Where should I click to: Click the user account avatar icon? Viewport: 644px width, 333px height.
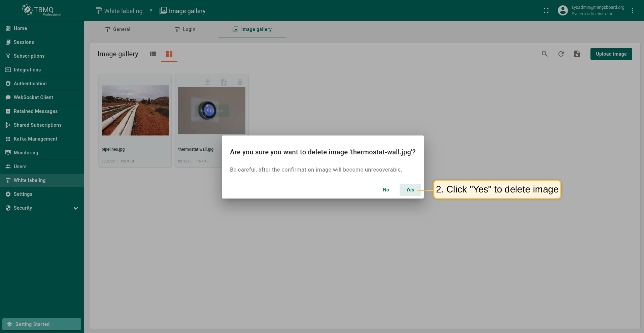point(563,10)
